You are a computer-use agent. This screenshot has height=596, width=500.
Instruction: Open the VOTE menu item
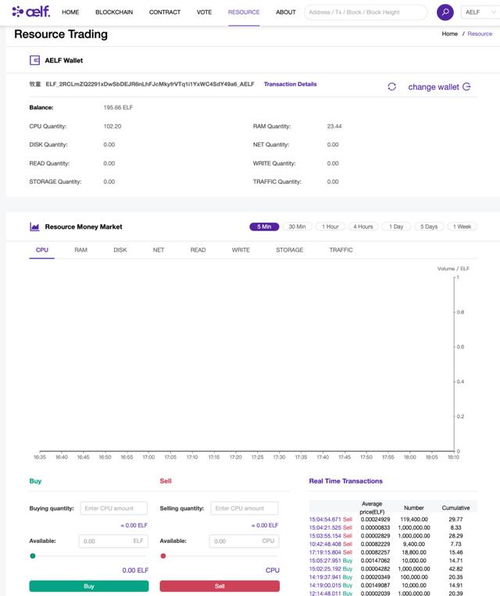point(204,12)
